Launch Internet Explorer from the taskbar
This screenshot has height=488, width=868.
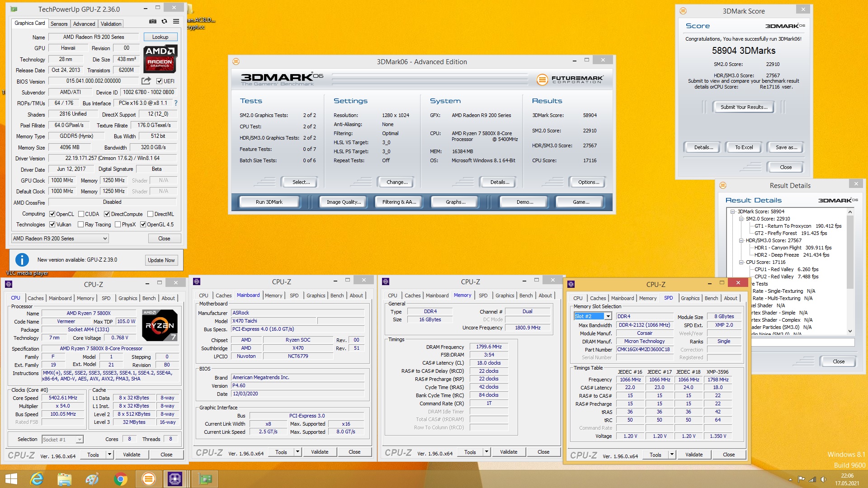click(37, 479)
